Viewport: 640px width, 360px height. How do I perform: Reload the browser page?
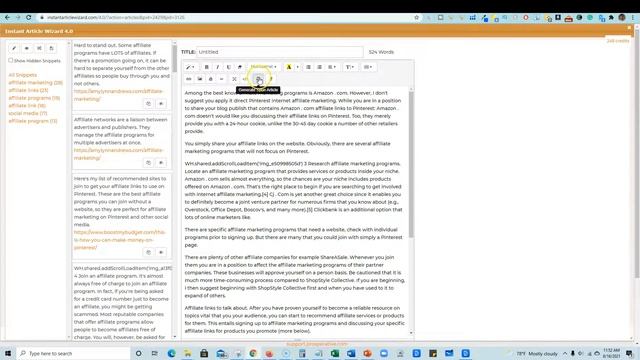29,18
